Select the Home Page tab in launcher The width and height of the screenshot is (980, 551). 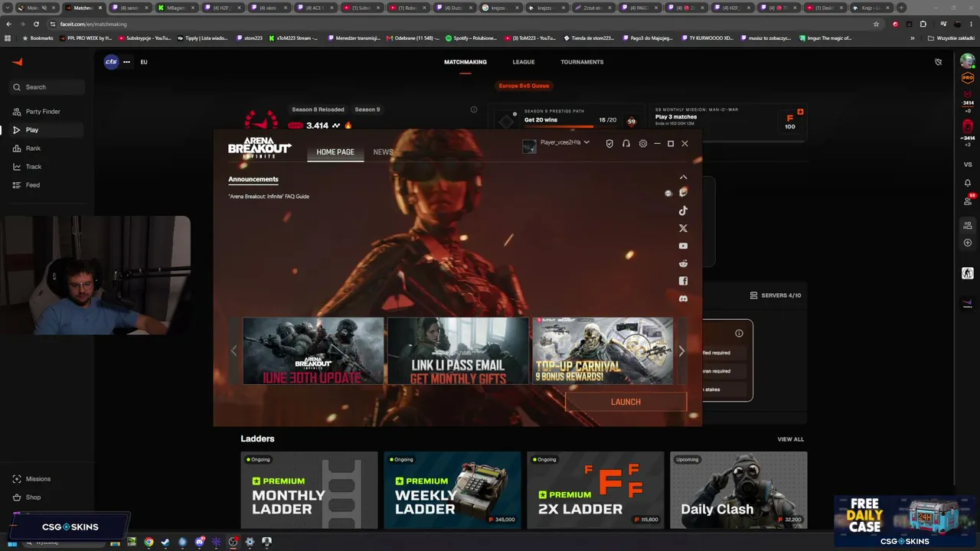335,152
